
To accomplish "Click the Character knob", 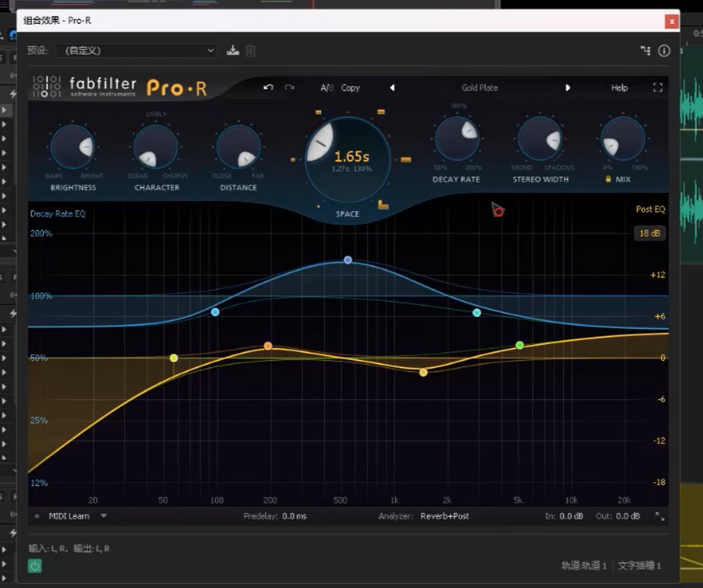I will click(156, 147).
